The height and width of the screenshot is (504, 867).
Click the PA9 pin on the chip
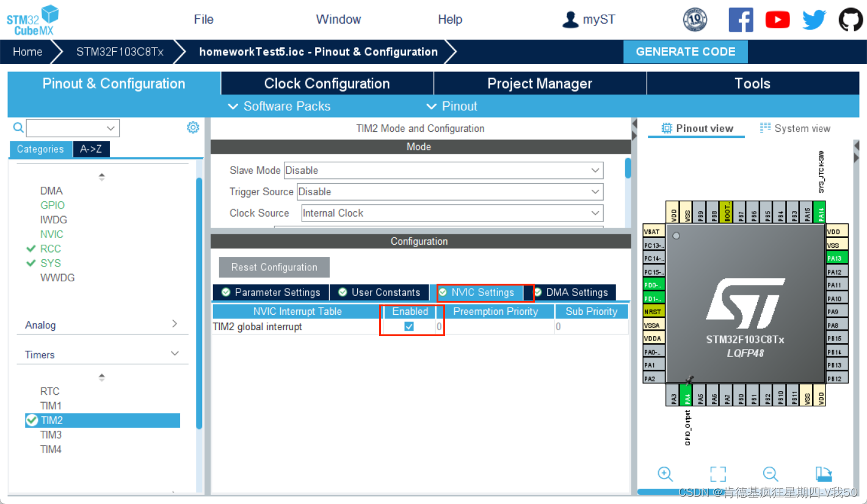click(837, 312)
